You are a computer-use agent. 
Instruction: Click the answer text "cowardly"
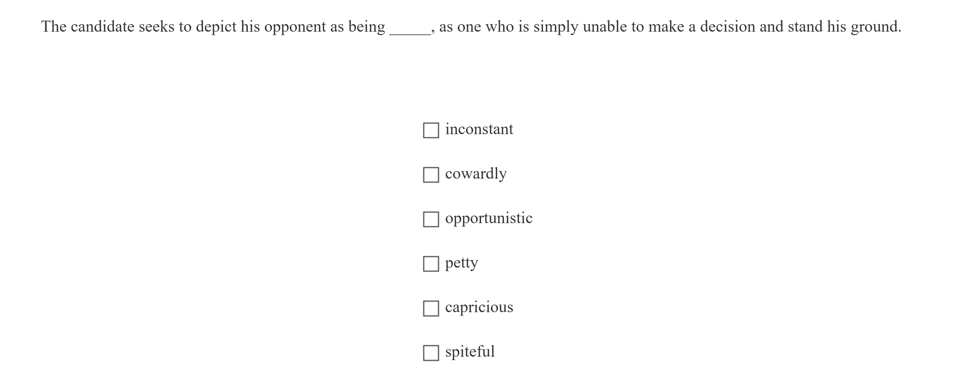pos(475,174)
